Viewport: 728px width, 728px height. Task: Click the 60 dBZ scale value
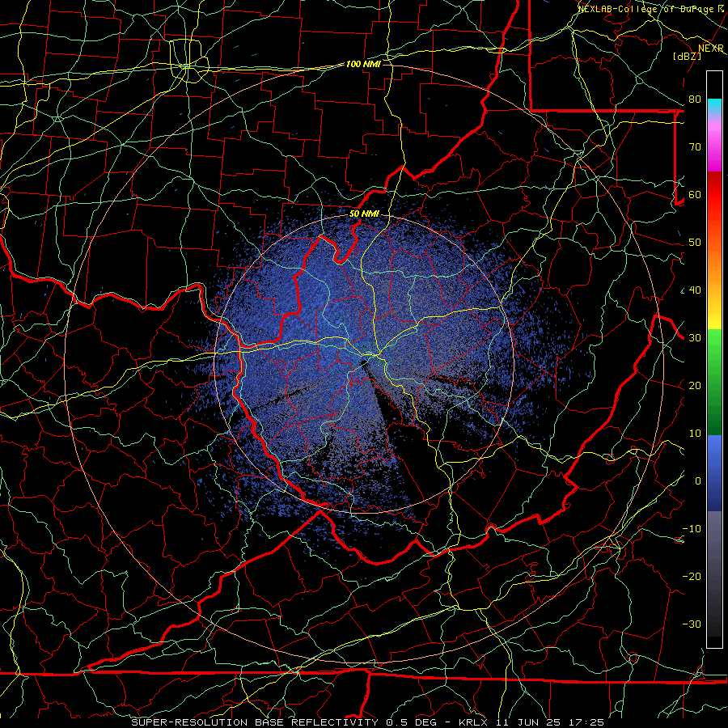click(695, 194)
